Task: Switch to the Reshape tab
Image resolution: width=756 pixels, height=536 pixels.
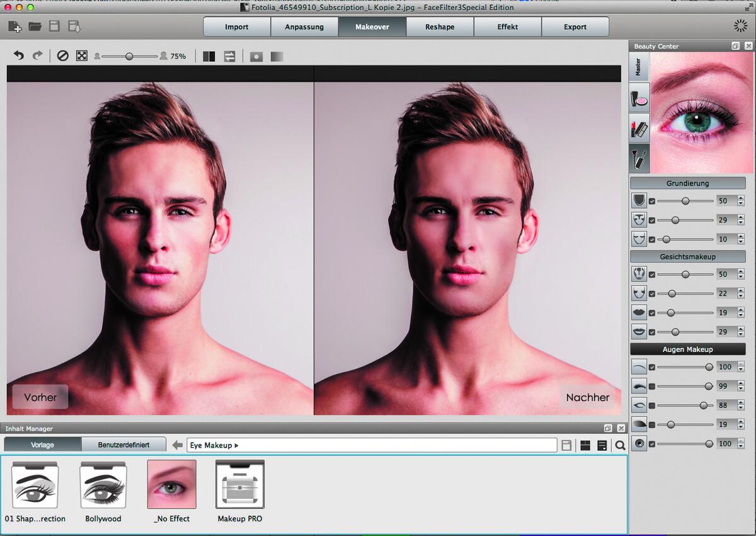Action: click(439, 26)
